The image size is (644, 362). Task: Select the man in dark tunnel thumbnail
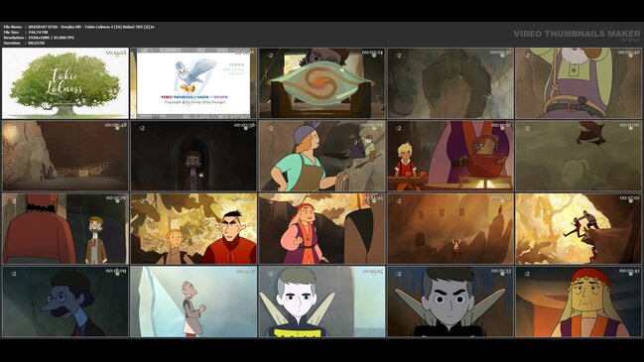[x=193, y=156]
